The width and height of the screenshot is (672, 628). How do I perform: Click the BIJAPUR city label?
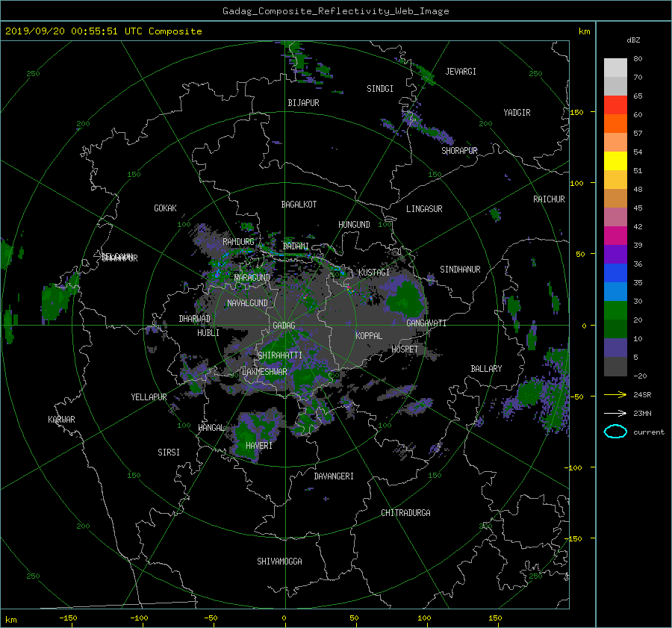tap(303, 103)
